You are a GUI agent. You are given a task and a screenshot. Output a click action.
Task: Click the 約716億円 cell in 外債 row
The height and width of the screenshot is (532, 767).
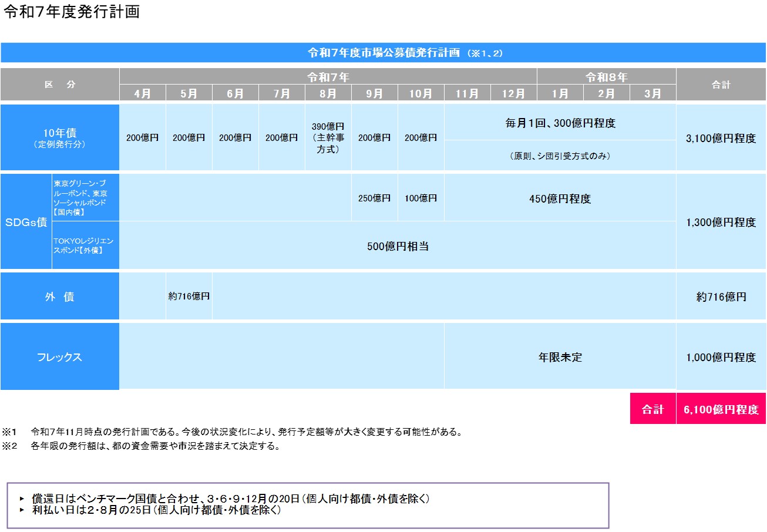[188, 297]
